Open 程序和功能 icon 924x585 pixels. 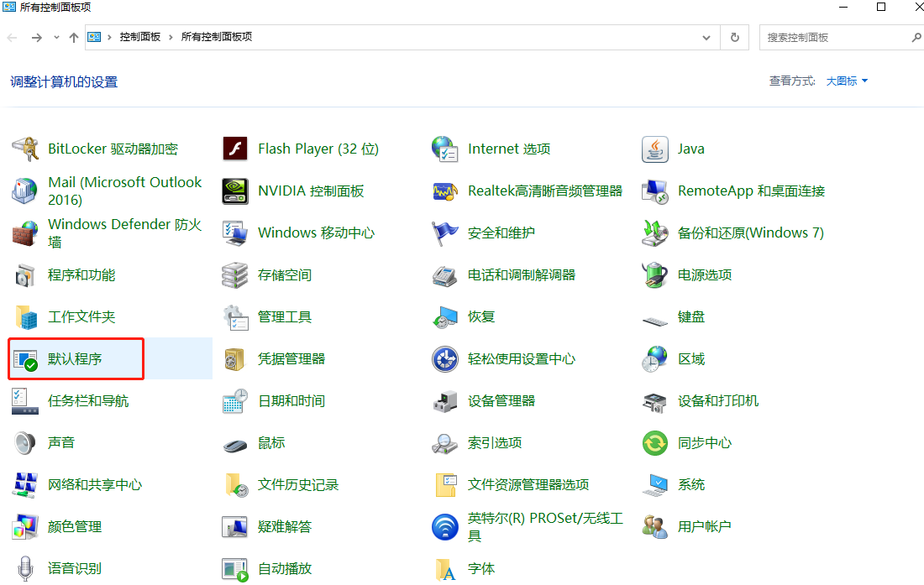tap(24, 274)
